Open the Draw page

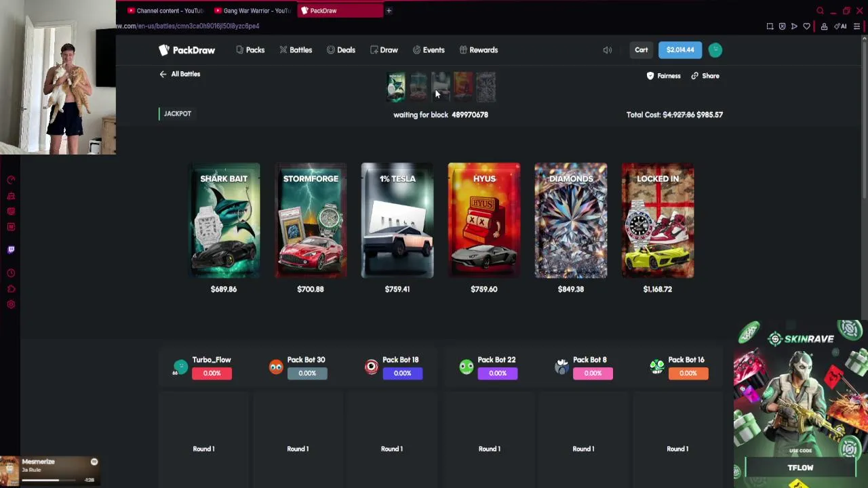coord(384,50)
